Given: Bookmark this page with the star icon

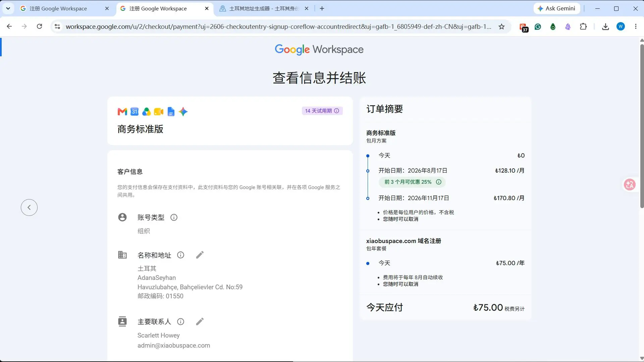Looking at the screenshot, I should [501, 26].
